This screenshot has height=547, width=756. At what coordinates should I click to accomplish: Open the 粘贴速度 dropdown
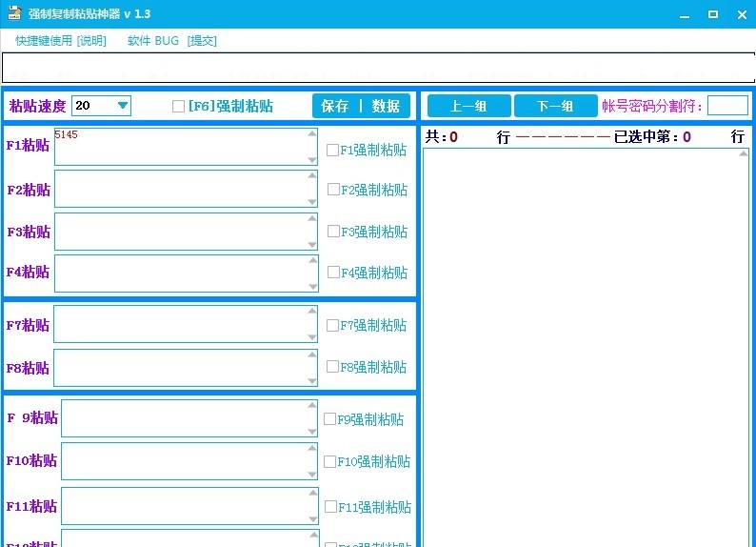[122, 106]
